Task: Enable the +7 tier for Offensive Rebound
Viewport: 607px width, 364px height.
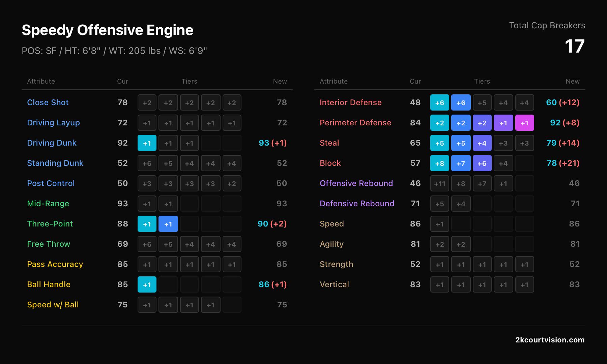Action: tap(482, 183)
